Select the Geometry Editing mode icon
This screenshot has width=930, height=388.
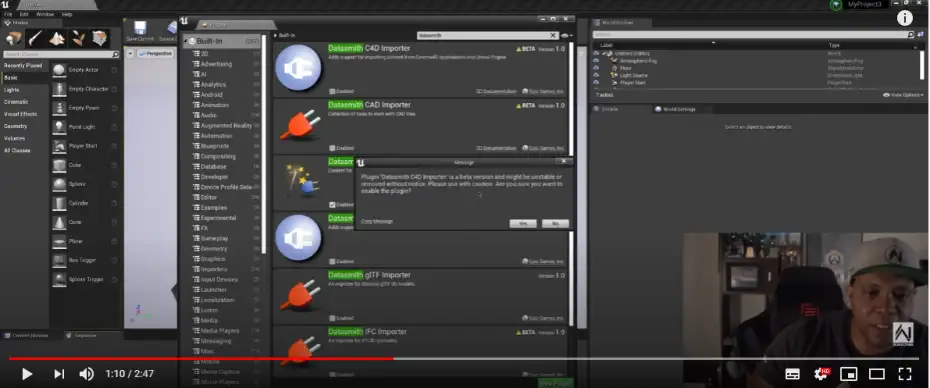100,38
